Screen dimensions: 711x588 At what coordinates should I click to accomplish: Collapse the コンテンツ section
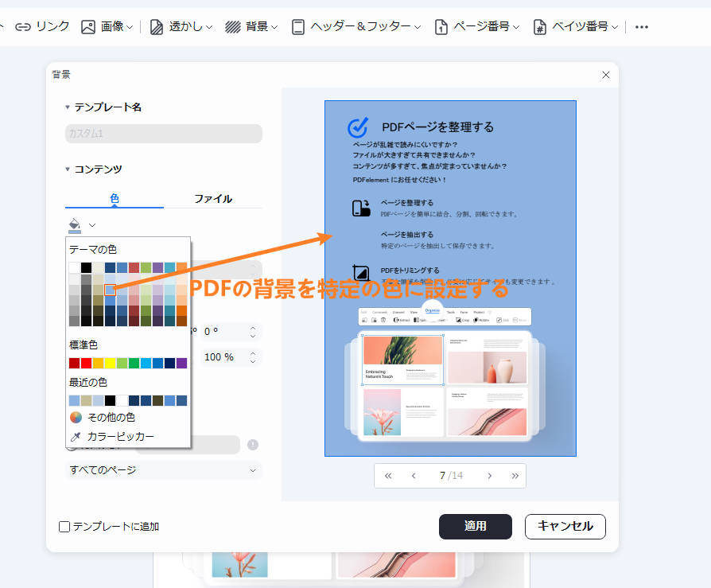[x=68, y=169]
